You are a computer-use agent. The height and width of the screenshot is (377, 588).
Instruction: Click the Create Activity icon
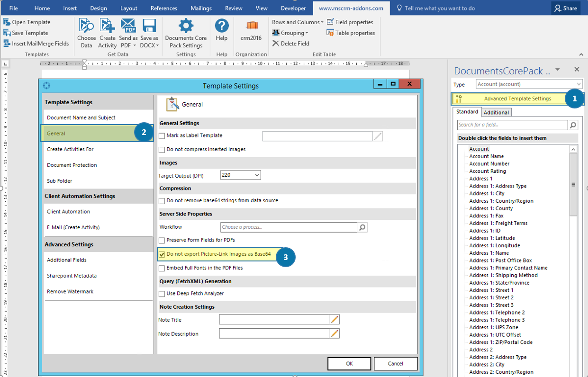108,26
